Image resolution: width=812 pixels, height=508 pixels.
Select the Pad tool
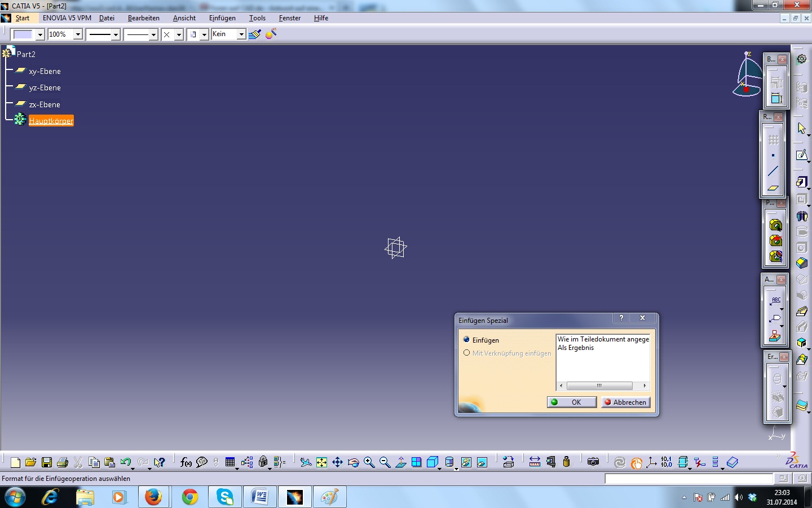click(802, 182)
